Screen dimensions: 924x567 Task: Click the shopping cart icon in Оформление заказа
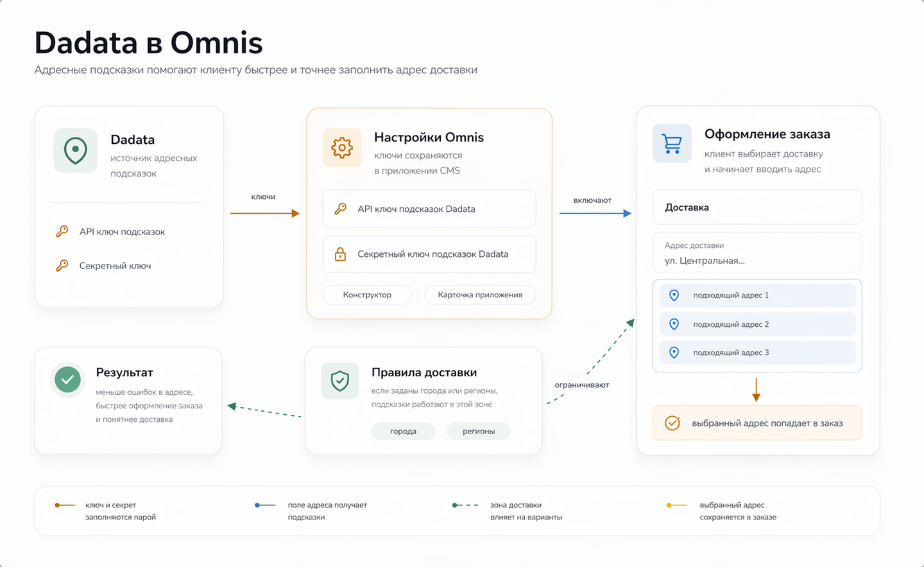click(x=672, y=144)
